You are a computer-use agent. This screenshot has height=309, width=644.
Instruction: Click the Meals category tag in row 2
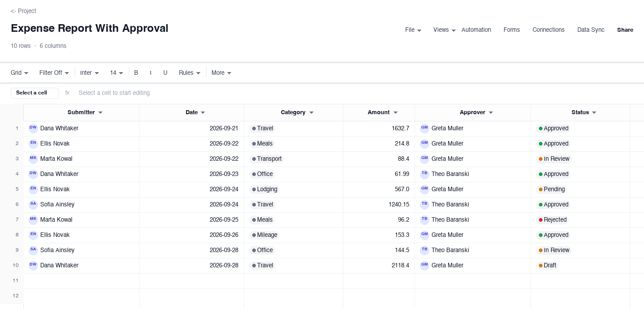pyautogui.click(x=262, y=144)
